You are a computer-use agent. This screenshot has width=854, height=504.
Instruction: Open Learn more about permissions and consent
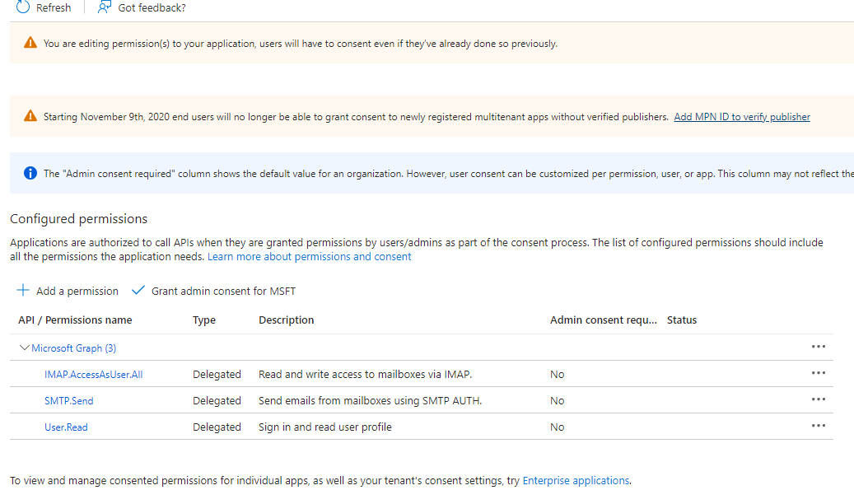310,257
